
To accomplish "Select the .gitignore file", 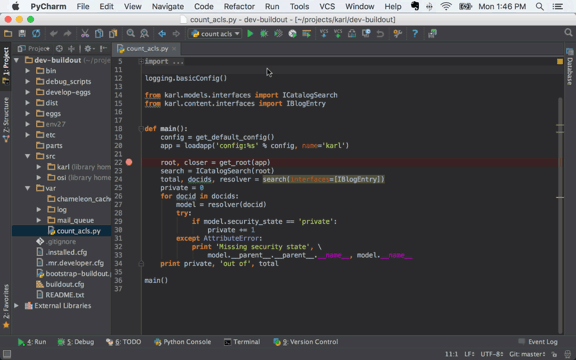I will pyautogui.click(x=62, y=241).
